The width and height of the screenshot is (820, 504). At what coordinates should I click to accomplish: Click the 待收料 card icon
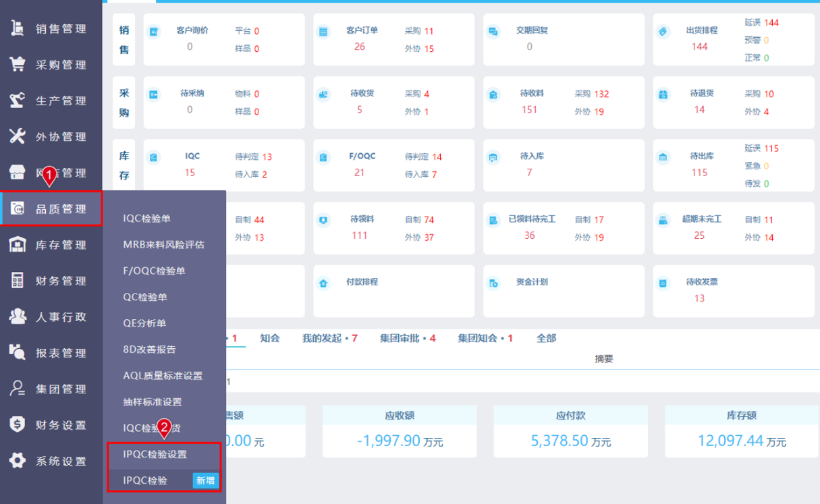(493, 94)
